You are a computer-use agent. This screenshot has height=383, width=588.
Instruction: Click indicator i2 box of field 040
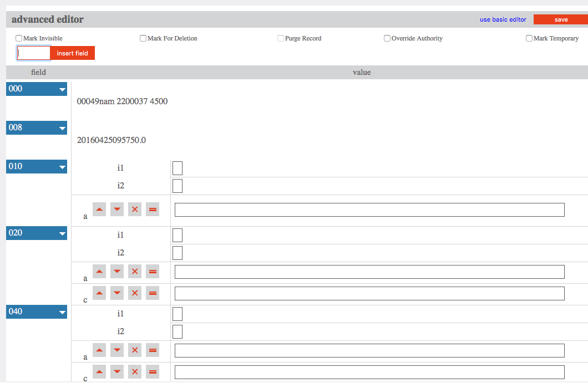coord(178,331)
